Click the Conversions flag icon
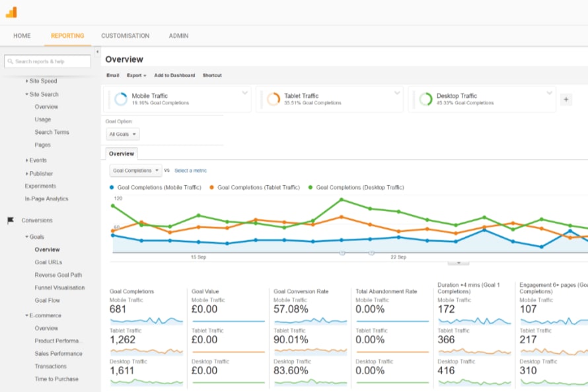This screenshot has height=392, width=588. 10,220
